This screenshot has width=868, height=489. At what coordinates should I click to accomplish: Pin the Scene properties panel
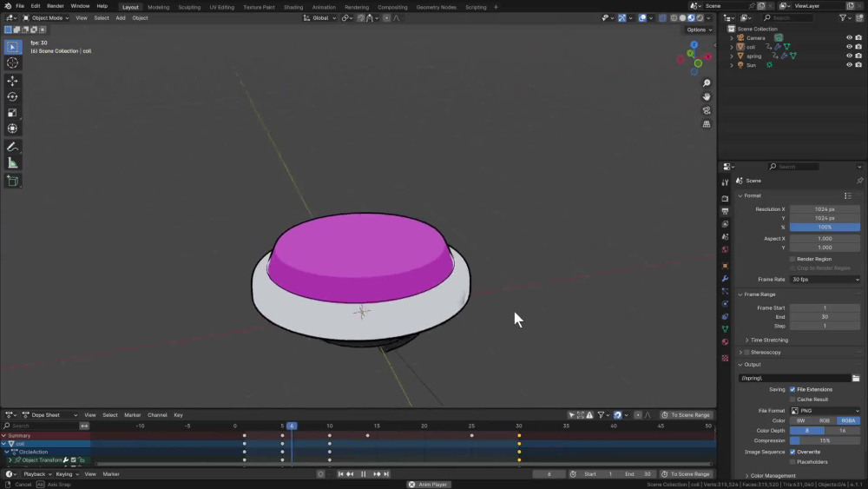pyautogui.click(x=859, y=181)
